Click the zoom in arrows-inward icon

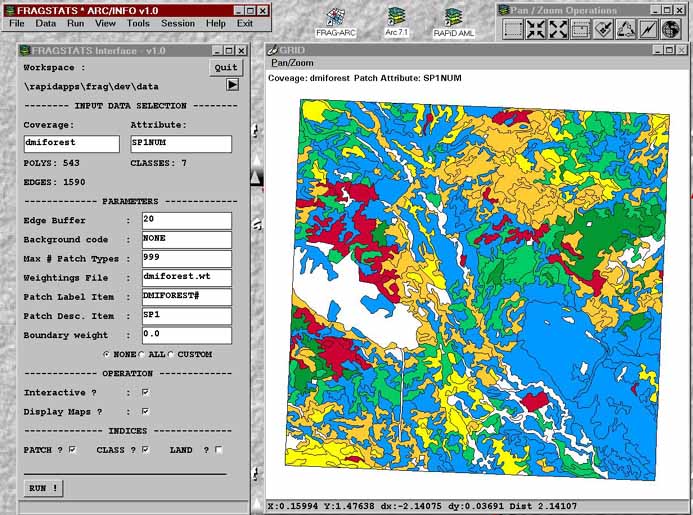(x=536, y=30)
